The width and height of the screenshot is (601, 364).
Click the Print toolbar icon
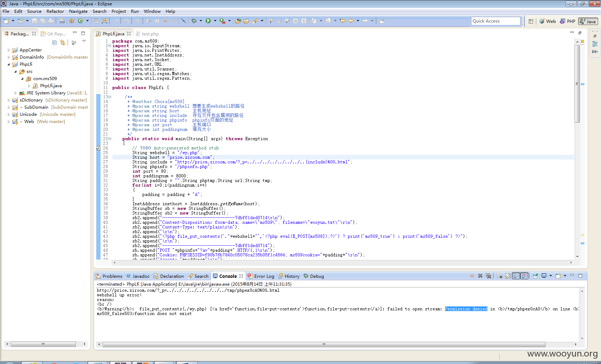click(51, 21)
